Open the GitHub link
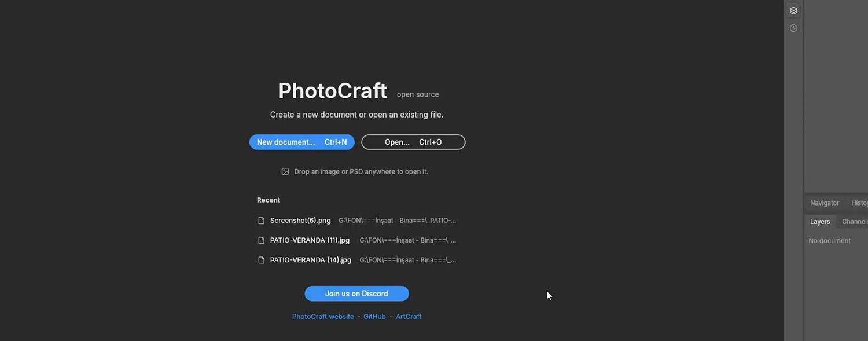This screenshot has width=868, height=341. click(374, 317)
